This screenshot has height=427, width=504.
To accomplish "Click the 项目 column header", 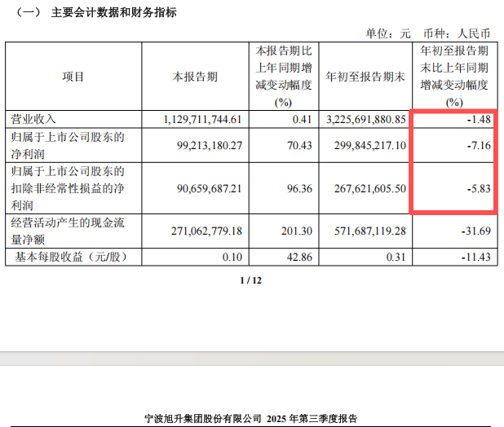I will pyautogui.click(x=73, y=77).
